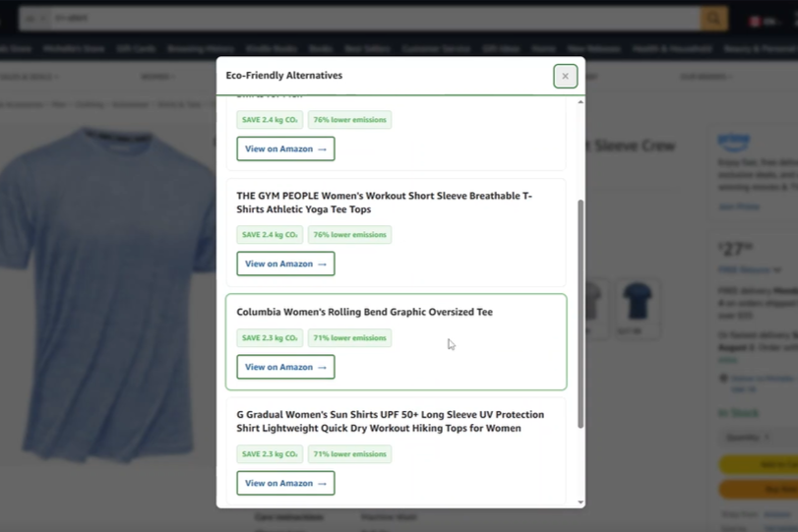Viewport: 798px width, 532px height.
Task: Select the G Gradual Women's Sun Shirts title
Action: (391, 421)
